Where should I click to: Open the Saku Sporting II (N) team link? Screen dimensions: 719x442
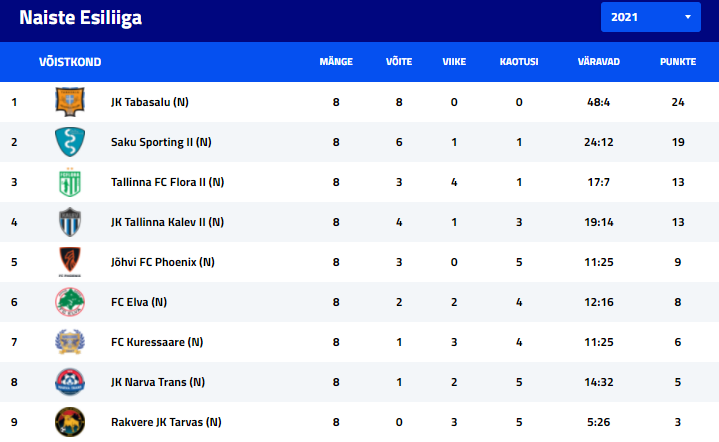161,142
